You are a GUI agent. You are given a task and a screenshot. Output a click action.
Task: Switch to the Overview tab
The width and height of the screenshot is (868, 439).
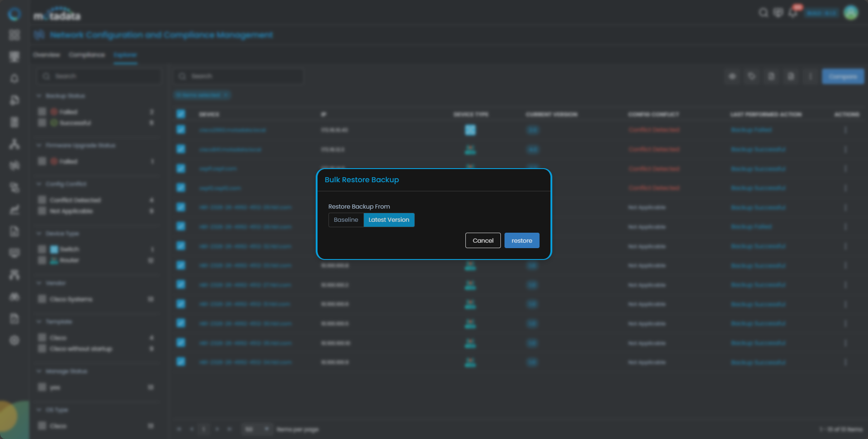pyautogui.click(x=46, y=55)
